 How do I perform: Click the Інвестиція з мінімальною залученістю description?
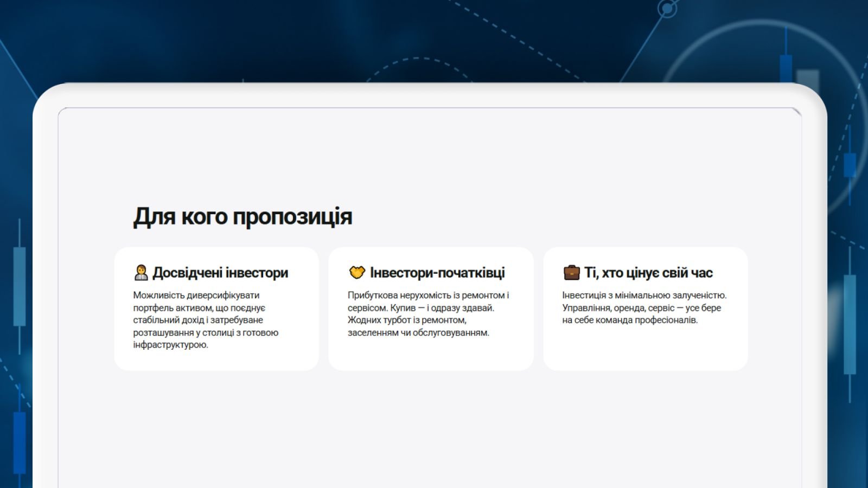pyautogui.click(x=644, y=307)
